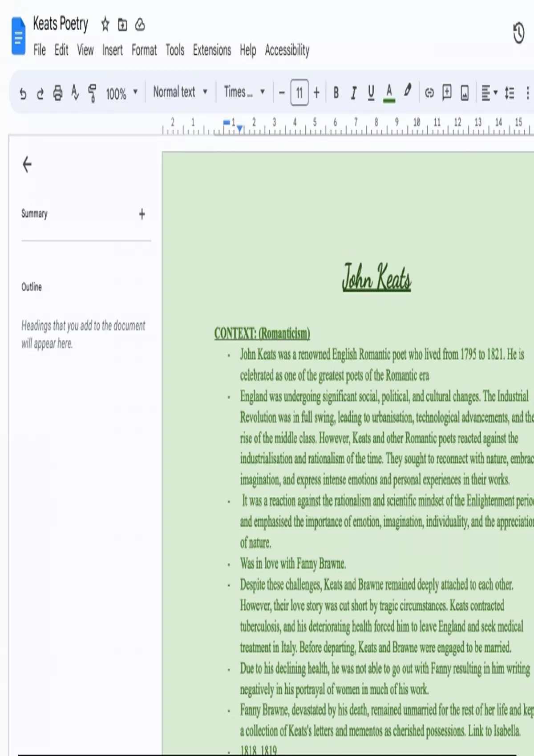Click the redo arrow icon
This screenshot has width=534, height=756.
40,93
